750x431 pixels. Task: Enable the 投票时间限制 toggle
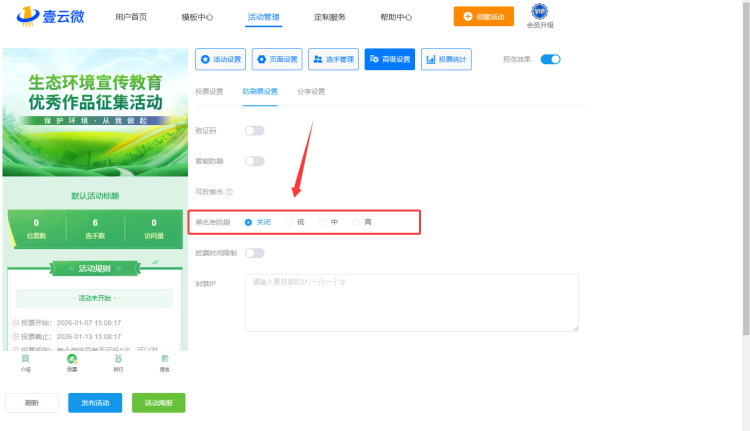(x=254, y=252)
